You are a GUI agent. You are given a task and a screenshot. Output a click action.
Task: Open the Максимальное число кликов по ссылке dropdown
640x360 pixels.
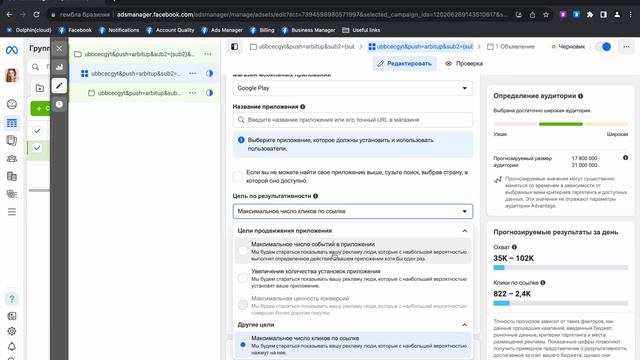click(x=353, y=211)
